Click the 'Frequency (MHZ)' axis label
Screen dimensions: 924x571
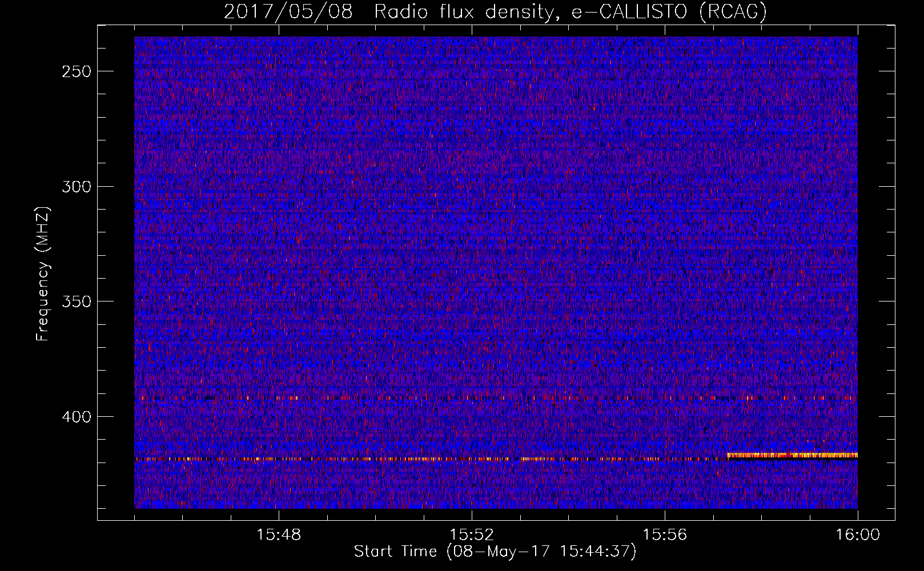click(43, 274)
